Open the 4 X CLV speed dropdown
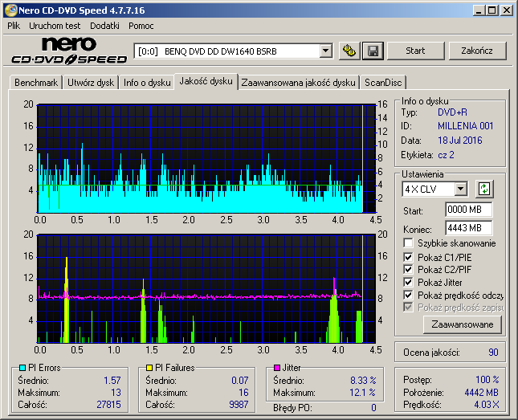 pyautogui.click(x=460, y=190)
